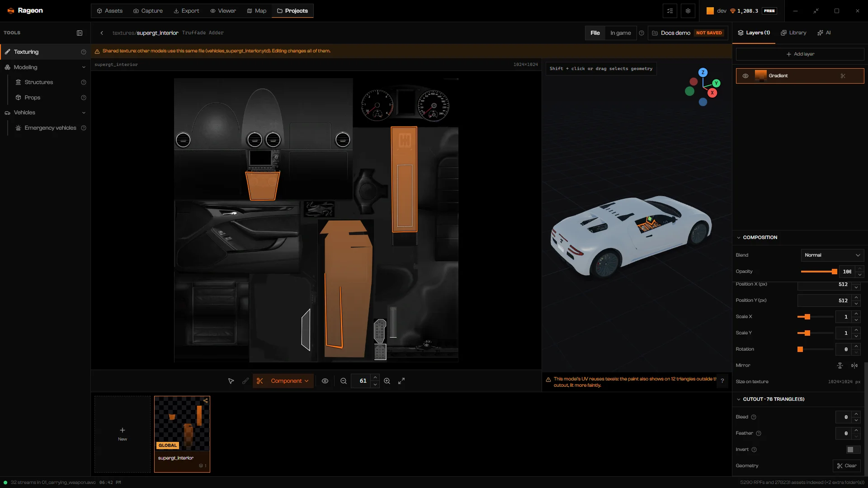Switch to the Library panel tab
The image size is (868, 488).
click(x=794, y=33)
